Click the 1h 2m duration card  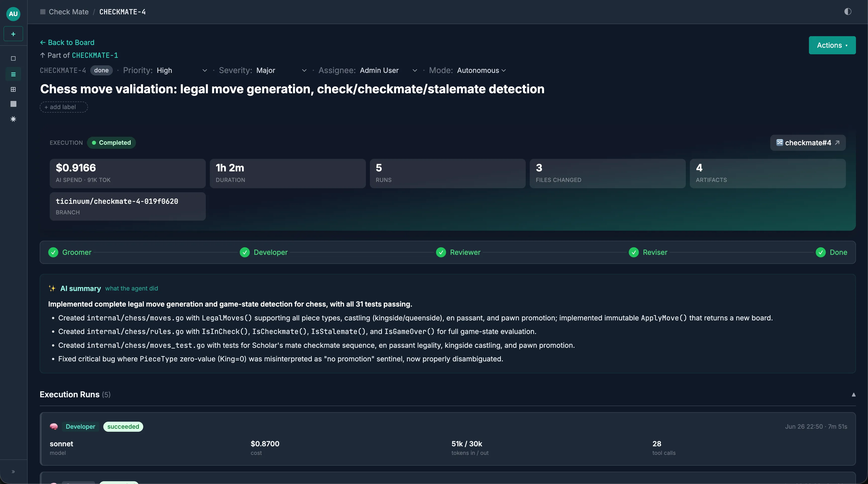click(287, 173)
